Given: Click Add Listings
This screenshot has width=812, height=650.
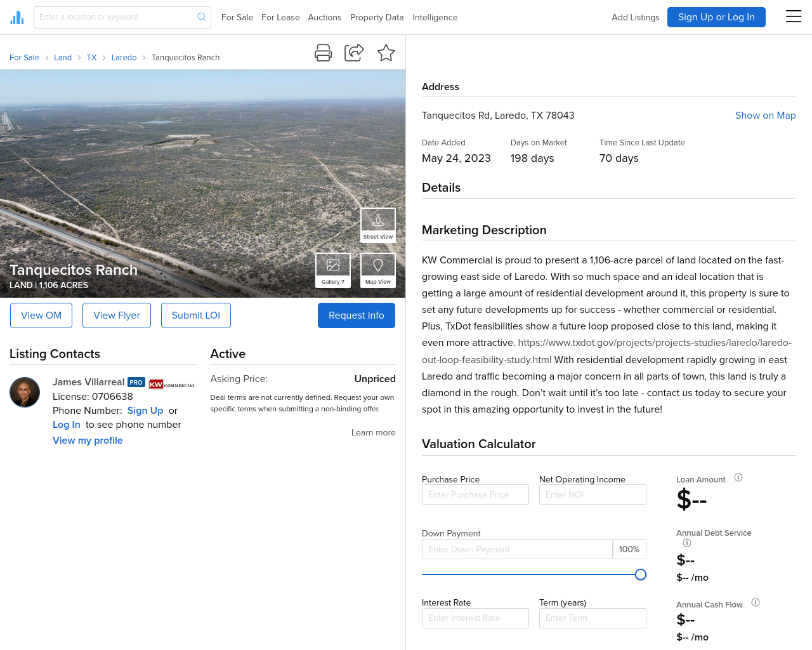Looking at the screenshot, I should [x=636, y=17].
